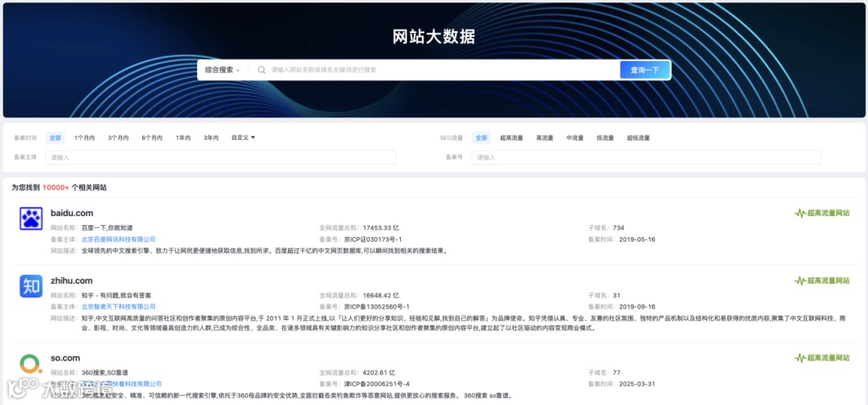This screenshot has width=868, height=405.
Task: Click the 10000+ results count
Action: tap(55, 187)
